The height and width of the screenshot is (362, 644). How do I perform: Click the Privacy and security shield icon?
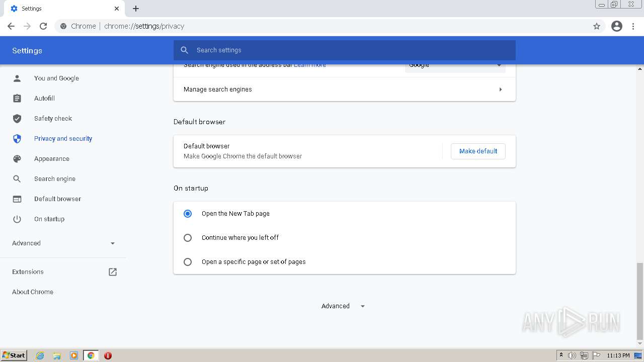[x=17, y=139]
